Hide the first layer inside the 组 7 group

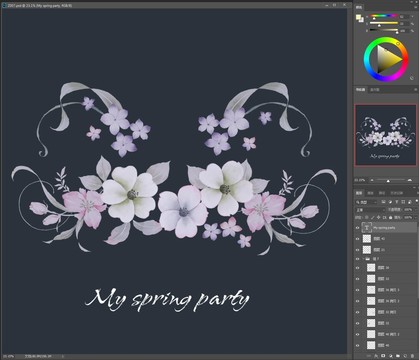358,268
